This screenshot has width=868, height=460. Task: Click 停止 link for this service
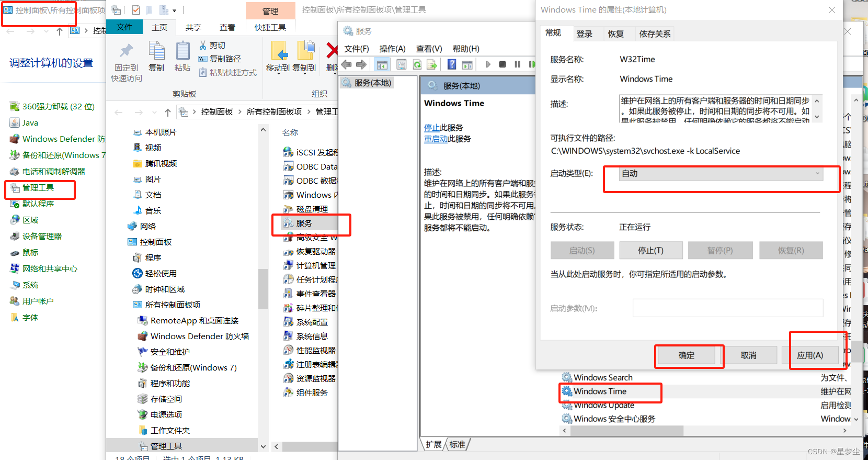[x=432, y=128]
